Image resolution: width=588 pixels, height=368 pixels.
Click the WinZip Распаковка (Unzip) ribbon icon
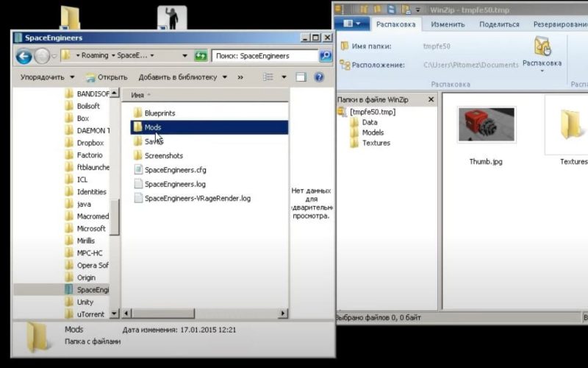pos(542,48)
